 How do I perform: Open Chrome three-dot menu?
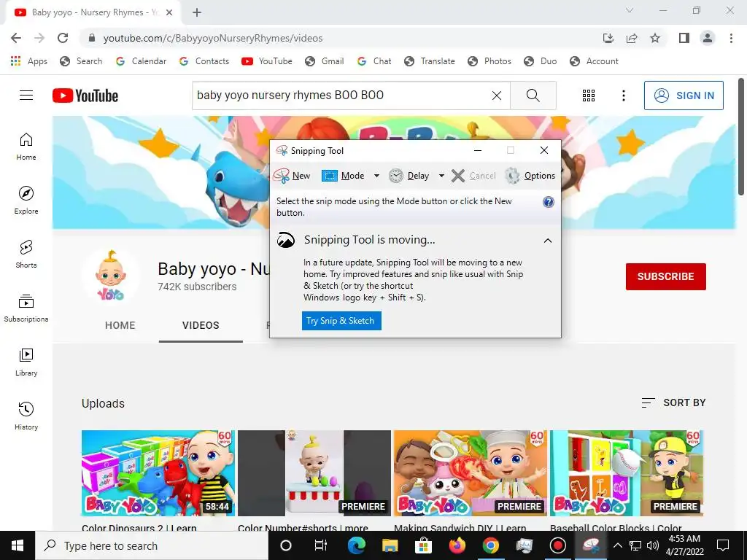pos(731,38)
